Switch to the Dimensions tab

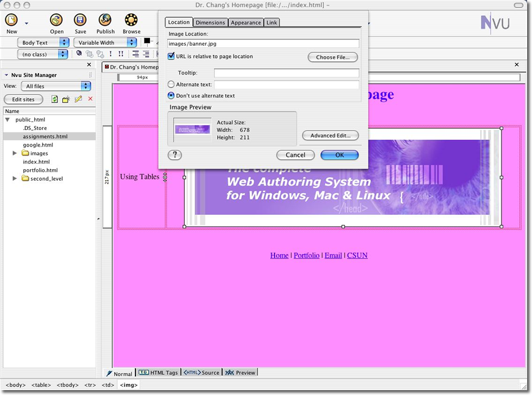(210, 23)
